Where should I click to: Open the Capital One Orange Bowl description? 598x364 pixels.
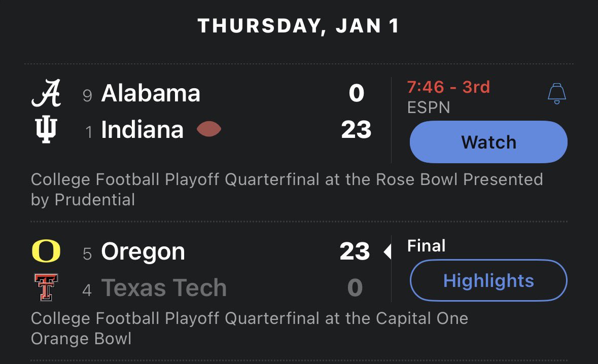tap(249, 328)
